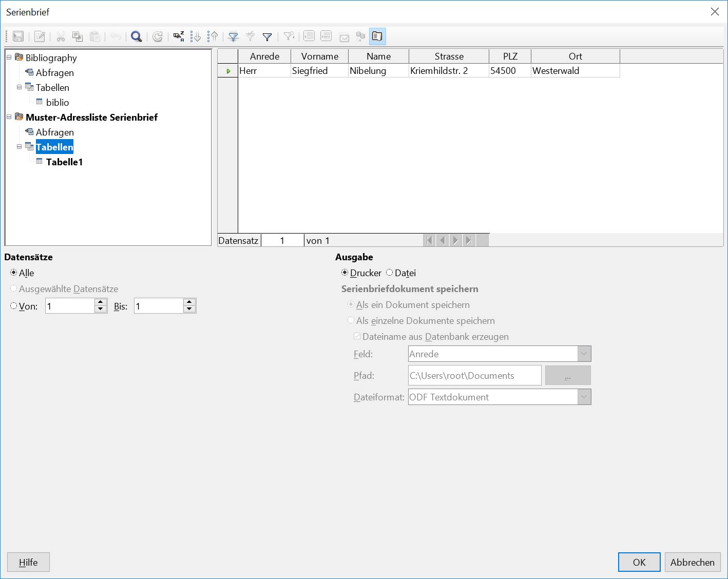Select the biblio table
728x579 pixels.
pyautogui.click(x=58, y=103)
